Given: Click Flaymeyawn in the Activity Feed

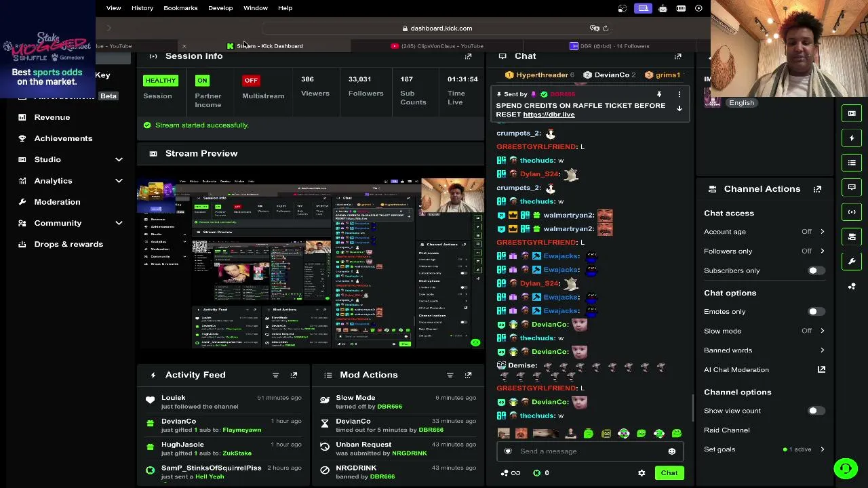Looking at the screenshot, I should (x=241, y=430).
